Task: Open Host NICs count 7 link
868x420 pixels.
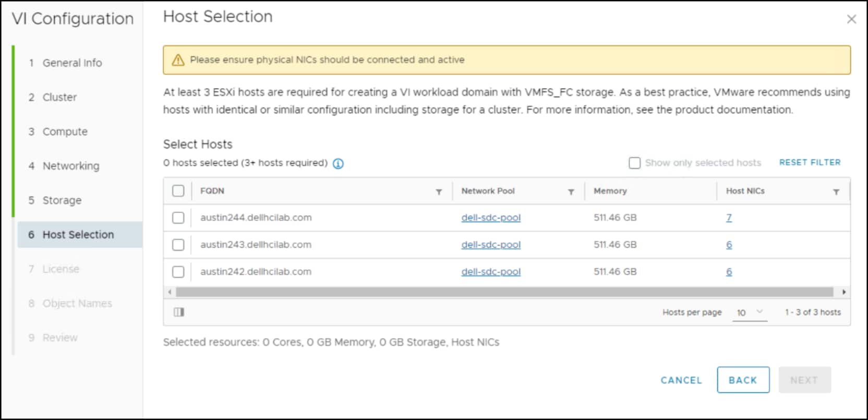Action: 729,218
